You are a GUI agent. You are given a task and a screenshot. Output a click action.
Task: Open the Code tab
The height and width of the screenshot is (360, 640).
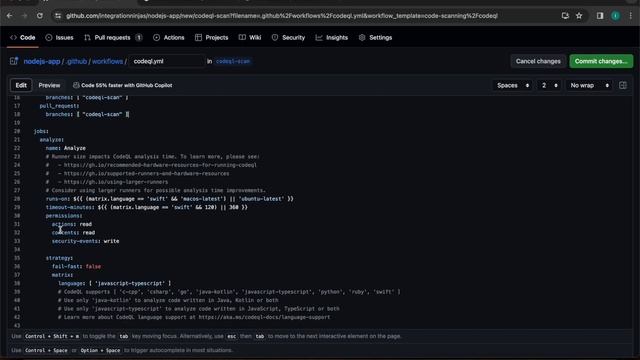click(22, 38)
